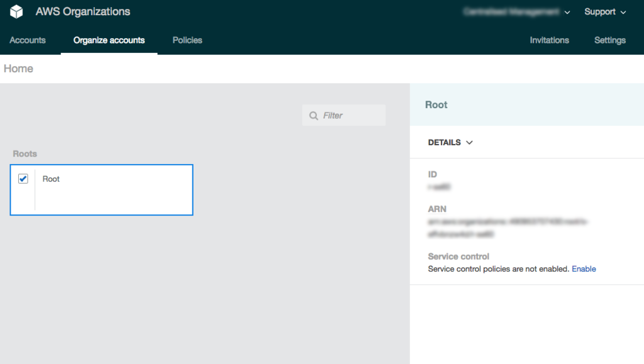This screenshot has width=644, height=364.
Task: Collapse the DETAILS section
Action: click(x=450, y=143)
